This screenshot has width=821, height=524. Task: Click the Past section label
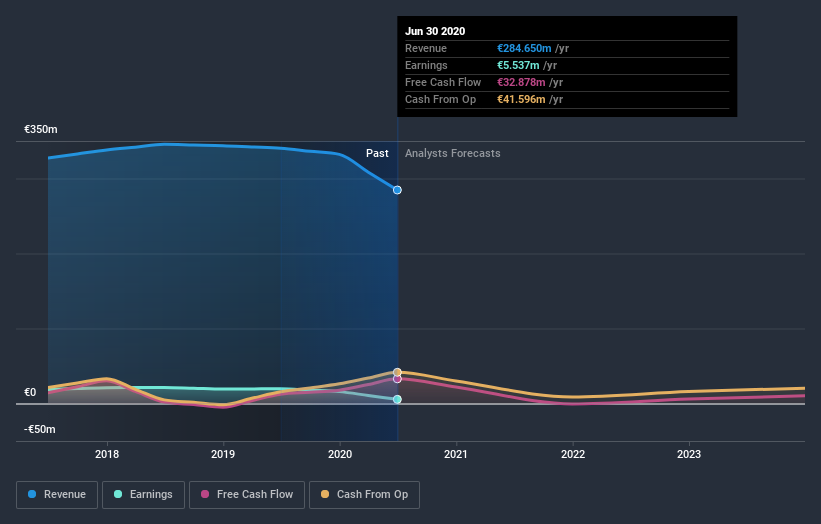[x=377, y=153]
